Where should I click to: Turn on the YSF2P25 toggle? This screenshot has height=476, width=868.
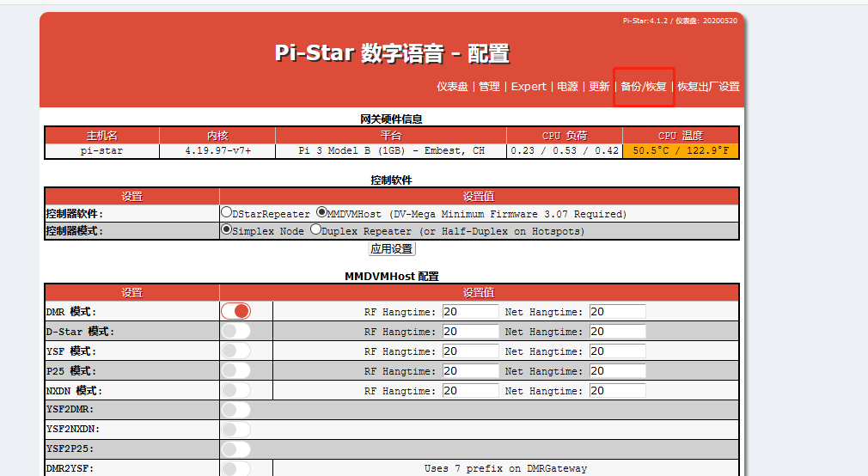pos(235,449)
